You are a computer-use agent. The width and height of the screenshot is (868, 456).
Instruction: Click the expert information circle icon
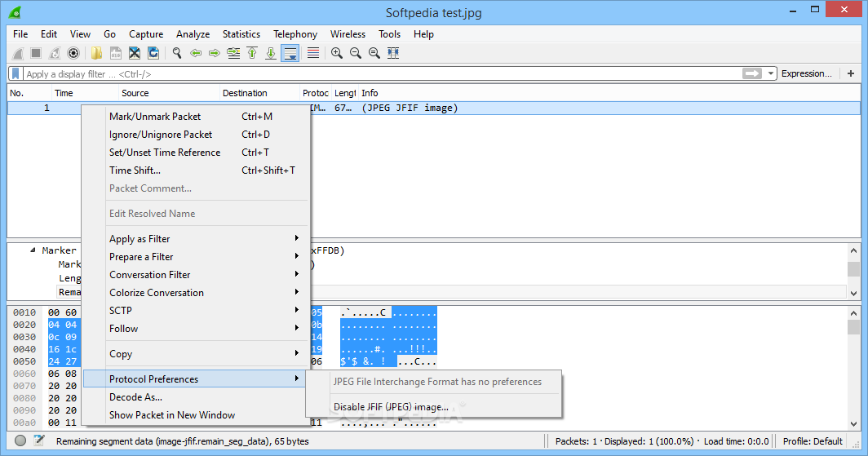(x=20, y=441)
